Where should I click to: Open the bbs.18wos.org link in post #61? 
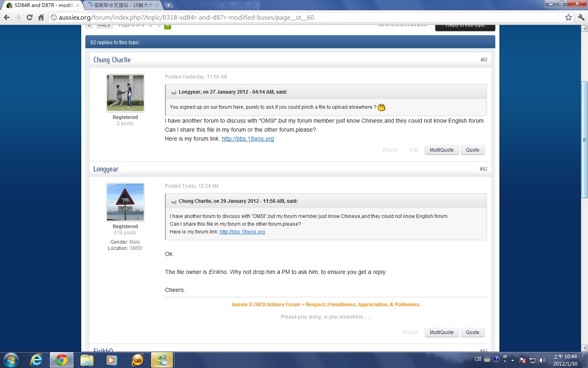[x=247, y=139]
